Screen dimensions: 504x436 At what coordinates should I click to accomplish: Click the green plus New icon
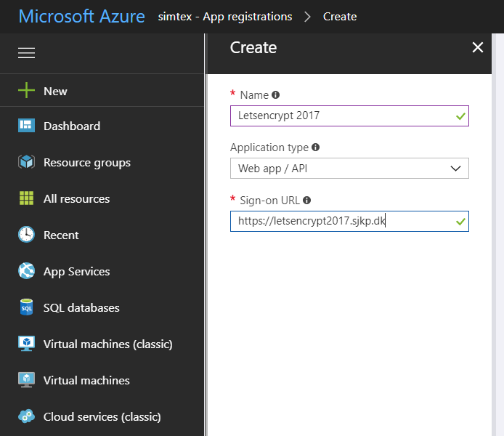26,91
